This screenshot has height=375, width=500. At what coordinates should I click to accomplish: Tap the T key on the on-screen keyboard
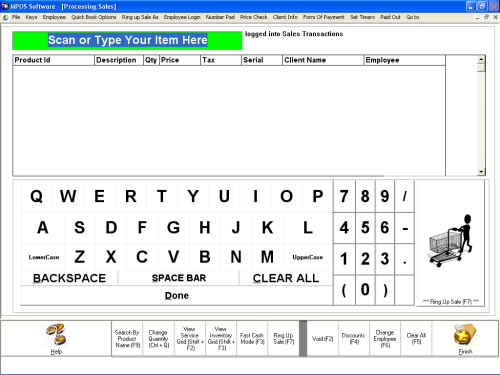click(x=162, y=196)
